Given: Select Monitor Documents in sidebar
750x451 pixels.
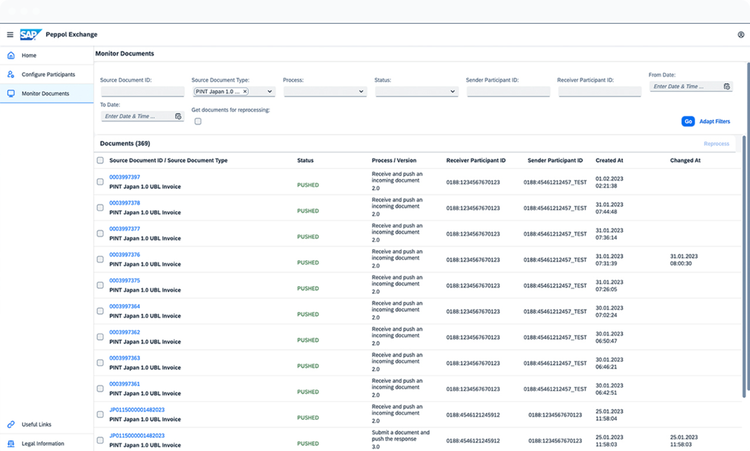Looking at the screenshot, I should (46, 93).
